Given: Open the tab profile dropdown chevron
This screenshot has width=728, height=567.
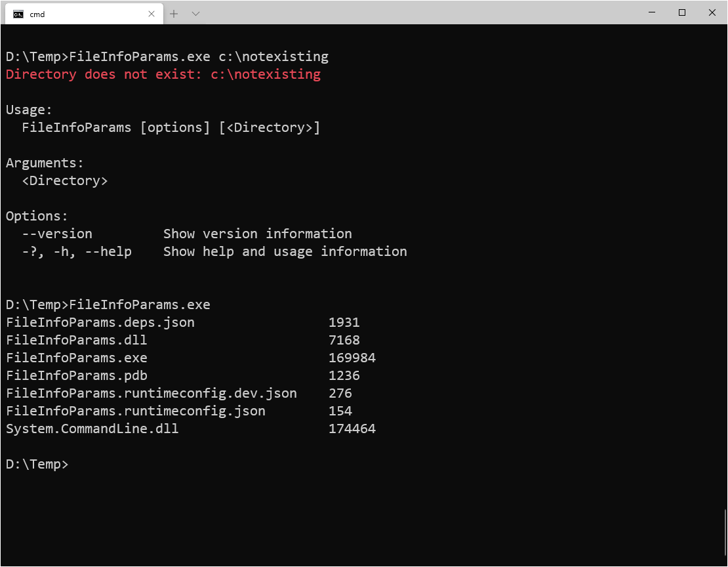Looking at the screenshot, I should [x=193, y=13].
